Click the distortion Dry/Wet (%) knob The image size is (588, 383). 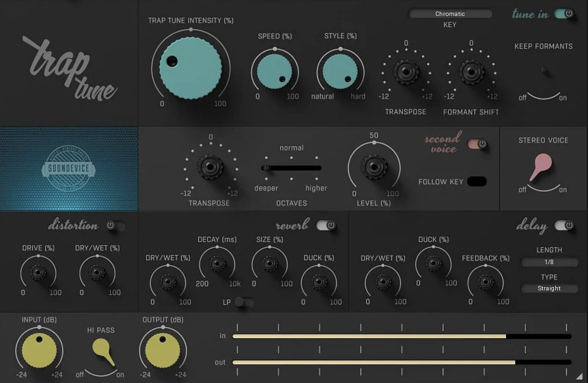(x=97, y=272)
